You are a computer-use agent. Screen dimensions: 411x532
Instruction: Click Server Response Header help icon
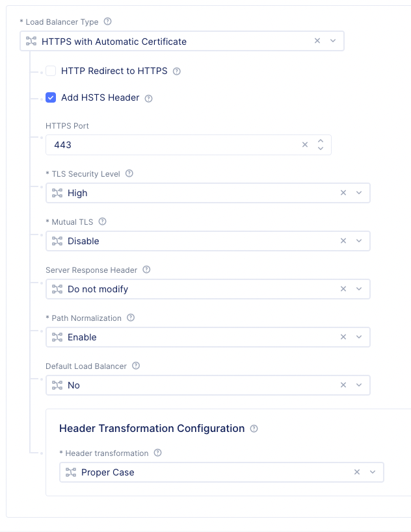[146, 270]
